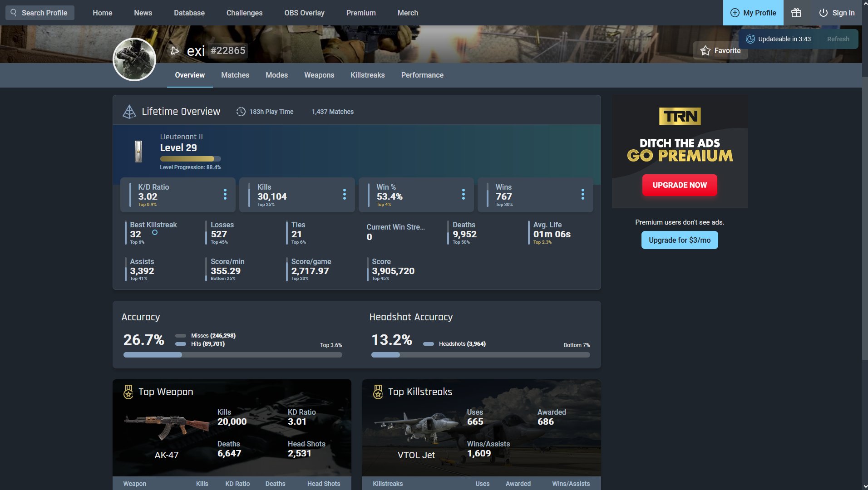The image size is (868, 490).
Task: Switch to the Killstreaks tab
Action: coord(368,75)
